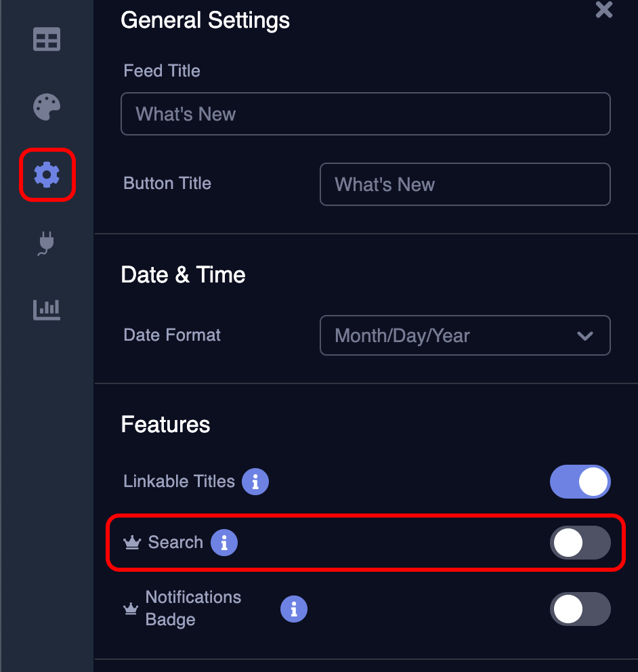Screen dimensions: 638x672
Task: Enable the Search toggle
Action: coord(580,543)
